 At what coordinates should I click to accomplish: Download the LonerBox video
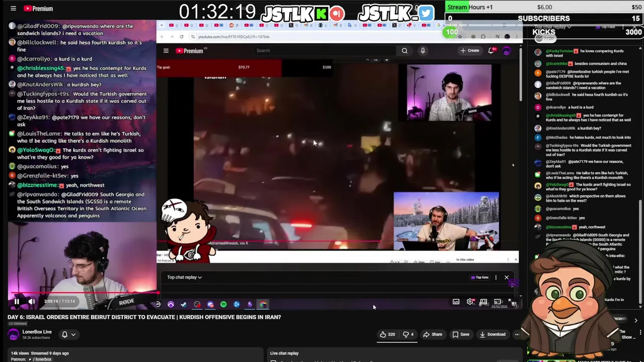point(493,334)
